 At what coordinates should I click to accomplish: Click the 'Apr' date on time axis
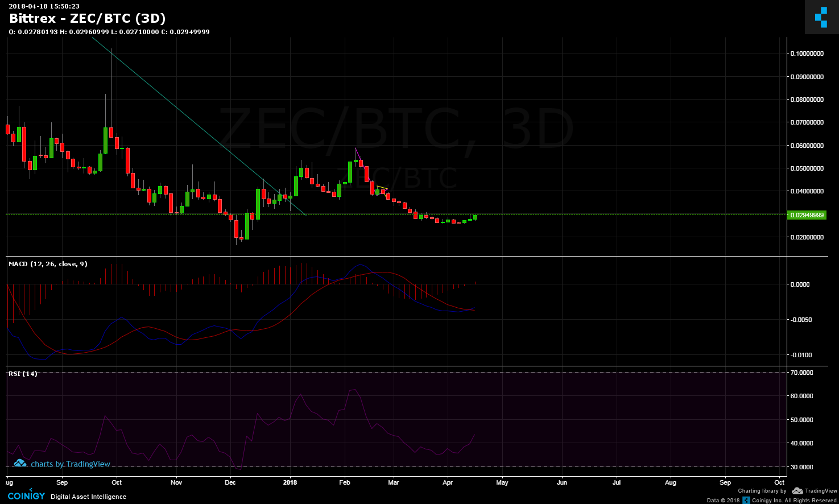[x=448, y=482]
